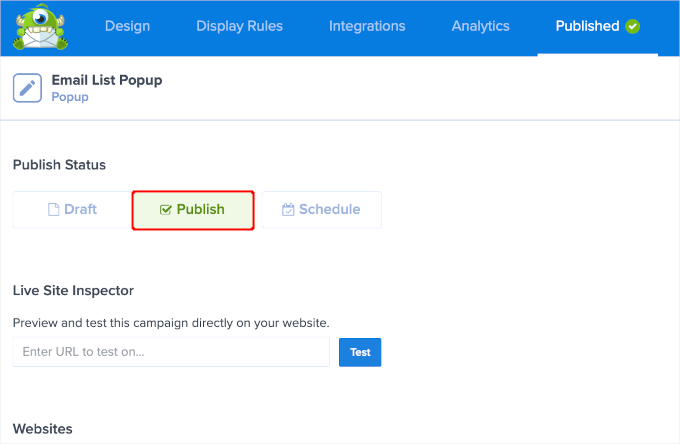Select the Published tab label
Screen dimensions: 680x444
click(x=587, y=26)
